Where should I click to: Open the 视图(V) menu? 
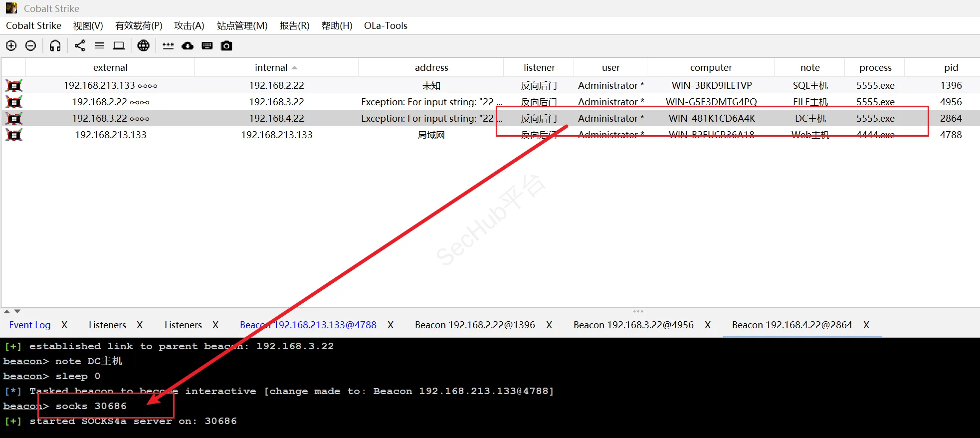click(x=88, y=25)
